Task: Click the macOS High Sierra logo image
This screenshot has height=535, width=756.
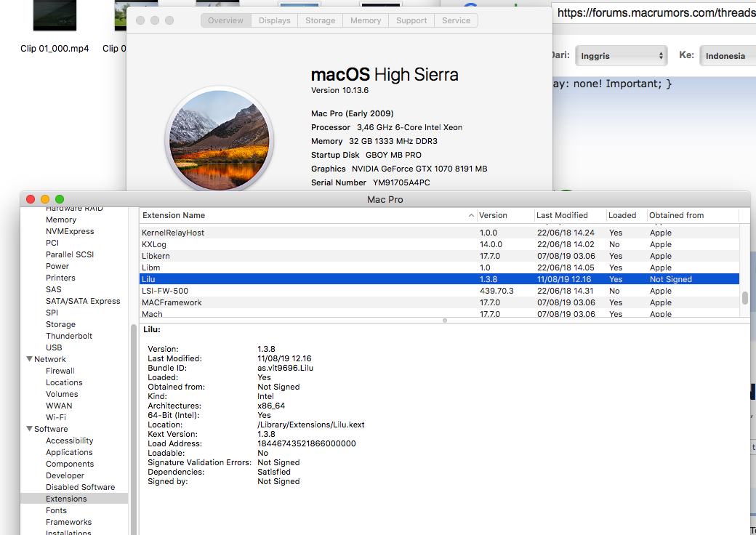Action: coord(220,140)
